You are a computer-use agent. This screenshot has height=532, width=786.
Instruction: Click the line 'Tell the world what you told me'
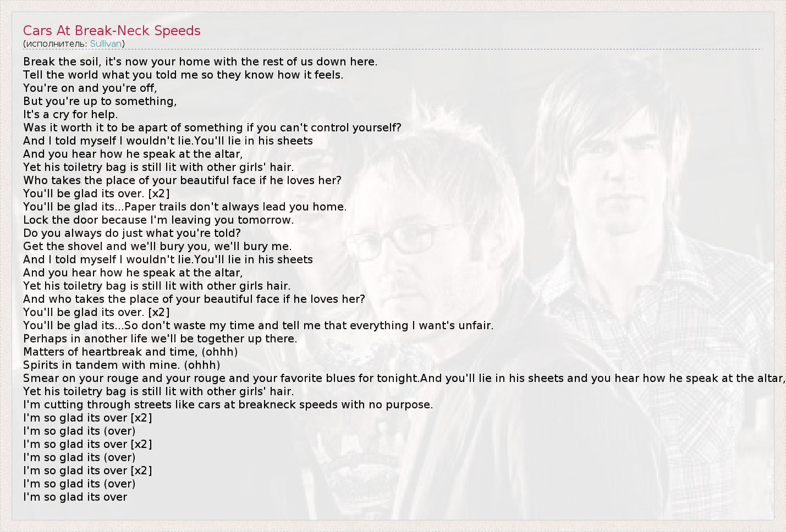pyautogui.click(x=183, y=75)
